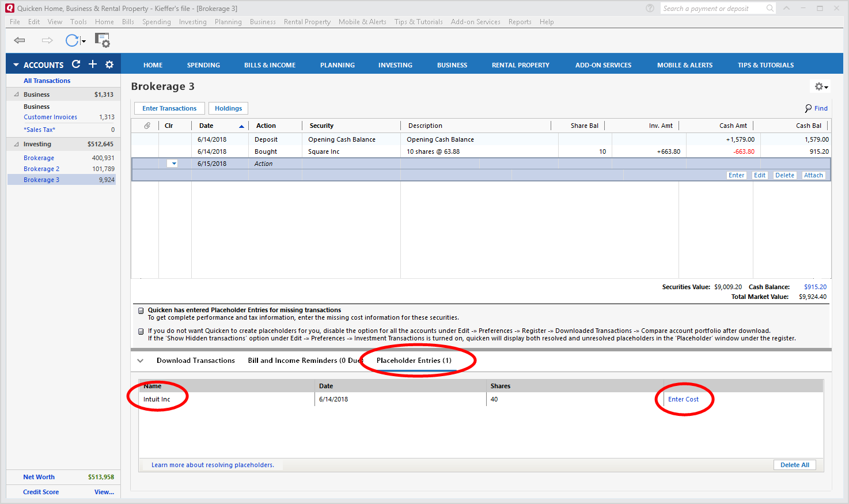The image size is (849, 504).
Task: Click the Enter Cost link for Intuit Inc
Action: tap(683, 399)
